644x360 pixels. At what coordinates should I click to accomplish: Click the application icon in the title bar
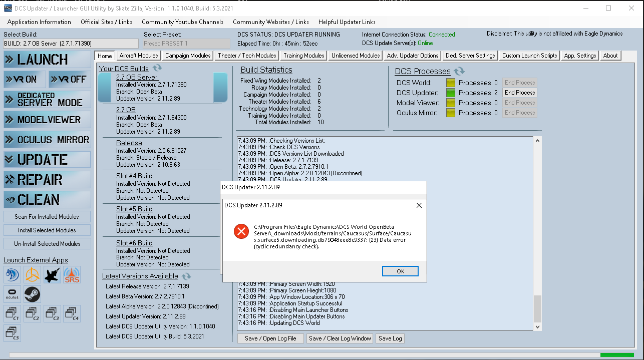tap(8, 8)
